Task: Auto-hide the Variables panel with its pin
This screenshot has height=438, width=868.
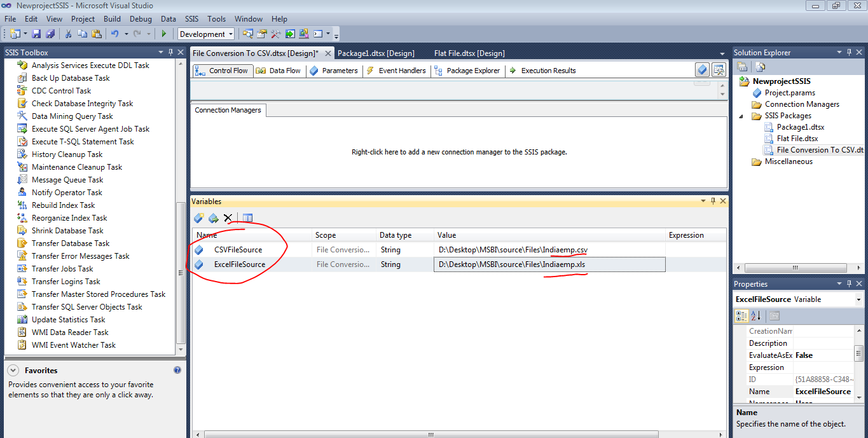Action: pos(713,201)
